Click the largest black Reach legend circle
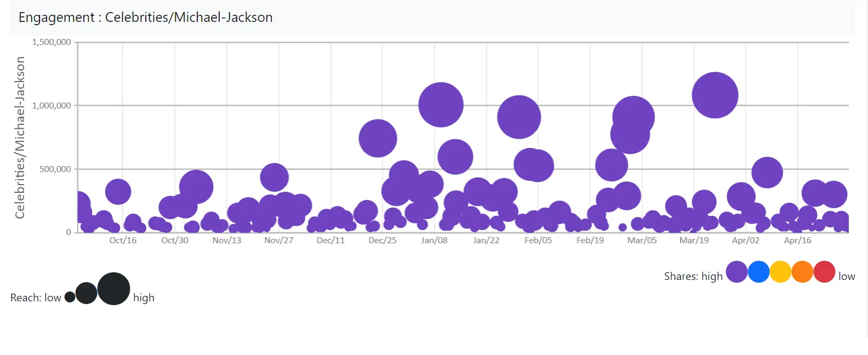The height and width of the screenshot is (355, 868). click(113, 289)
